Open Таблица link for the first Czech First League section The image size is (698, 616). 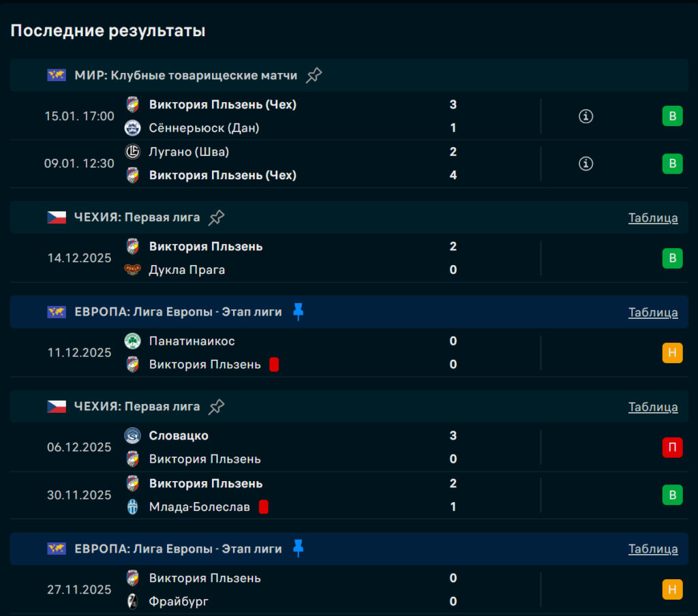pos(653,218)
